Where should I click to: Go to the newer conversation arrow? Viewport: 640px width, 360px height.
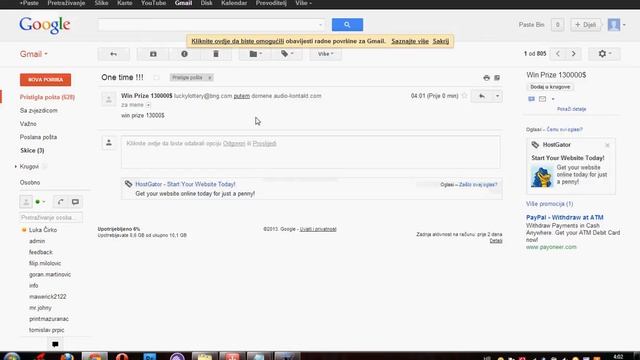tap(558, 54)
